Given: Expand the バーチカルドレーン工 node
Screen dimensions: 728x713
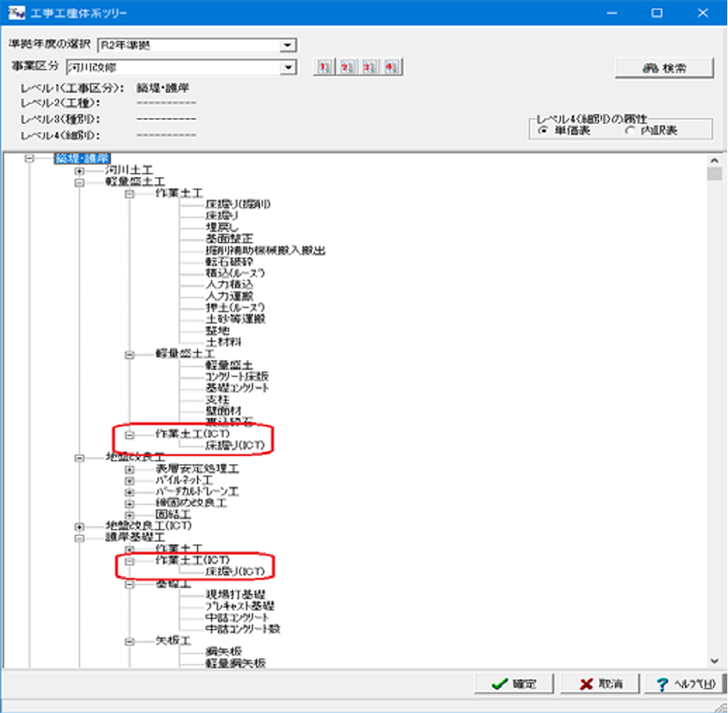Looking at the screenshot, I should coord(130,492).
